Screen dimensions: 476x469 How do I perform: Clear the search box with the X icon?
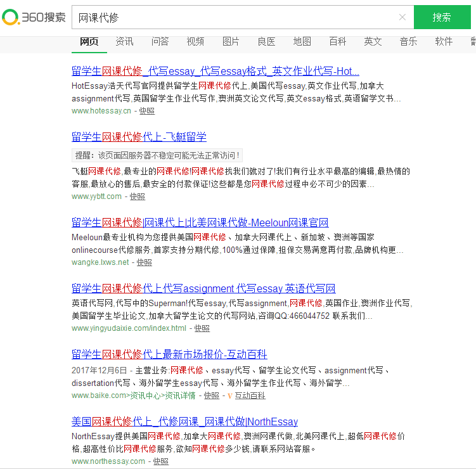[402, 17]
